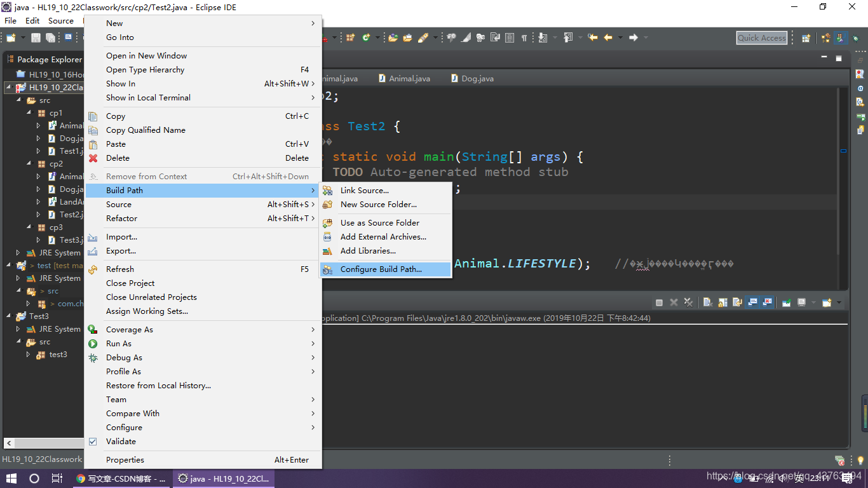Collapse the Test3 project node
Image resolution: width=868 pixels, height=488 pixels.
[8, 316]
